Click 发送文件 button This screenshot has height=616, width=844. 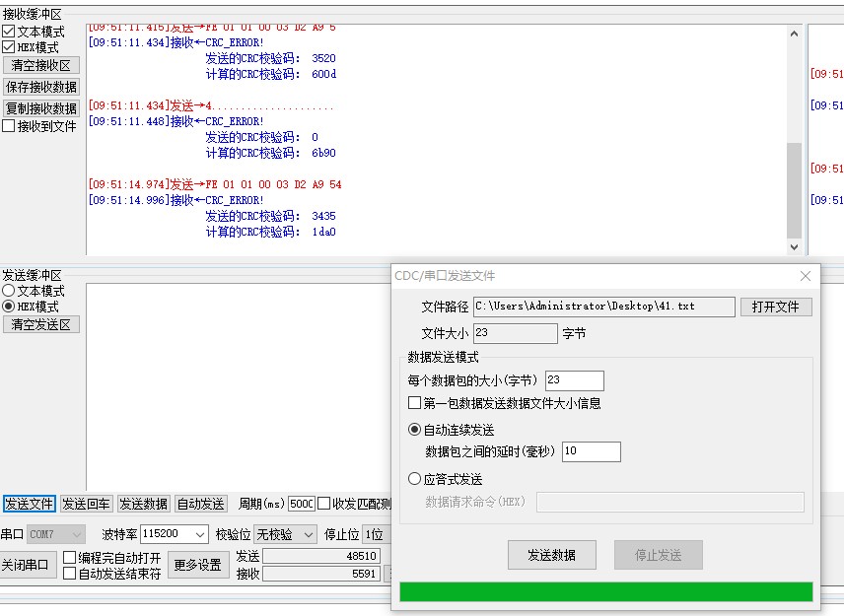click(x=29, y=504)
